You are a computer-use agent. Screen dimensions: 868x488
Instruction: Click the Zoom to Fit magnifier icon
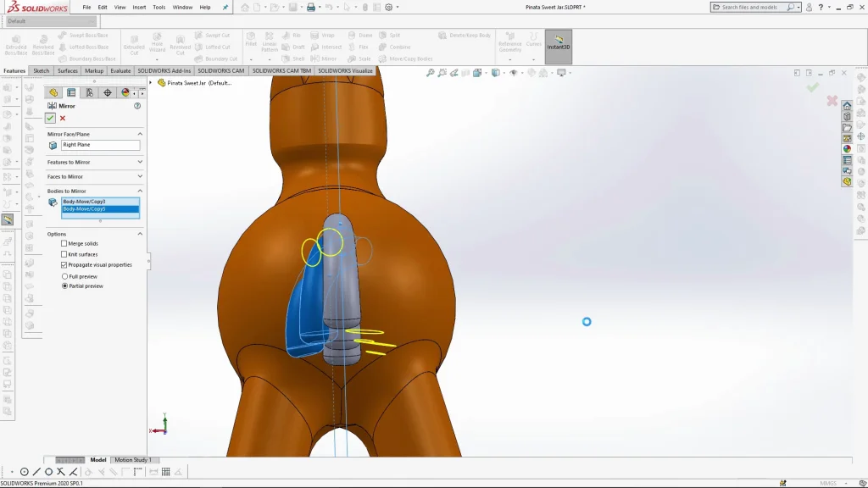(431, 74)
